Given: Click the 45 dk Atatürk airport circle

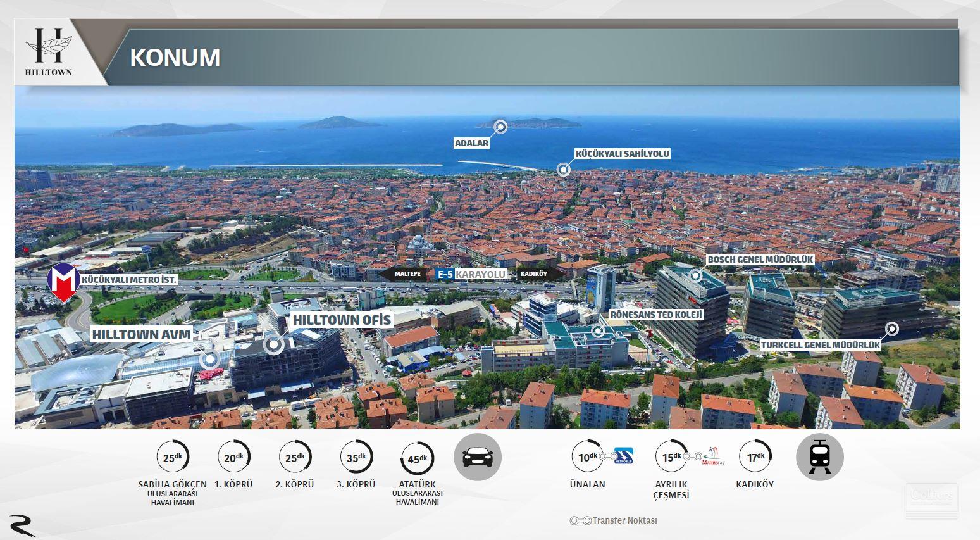Looking at the screenshot, I should coord(417,458).
